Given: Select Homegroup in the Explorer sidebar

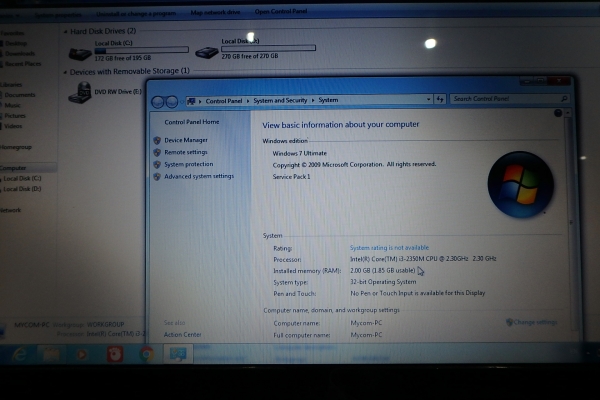Looking at the screenshot, I should pyautogui.click(x=16, y=147).
